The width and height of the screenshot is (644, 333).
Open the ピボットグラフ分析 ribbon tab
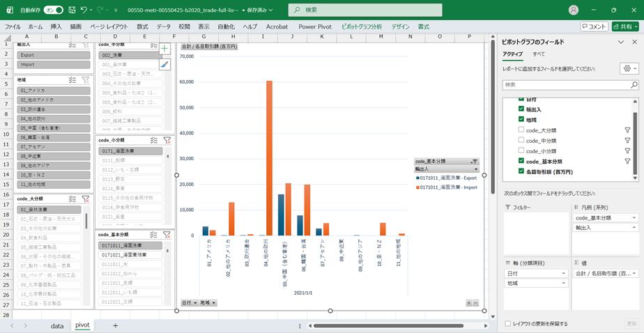pos(362,26)
